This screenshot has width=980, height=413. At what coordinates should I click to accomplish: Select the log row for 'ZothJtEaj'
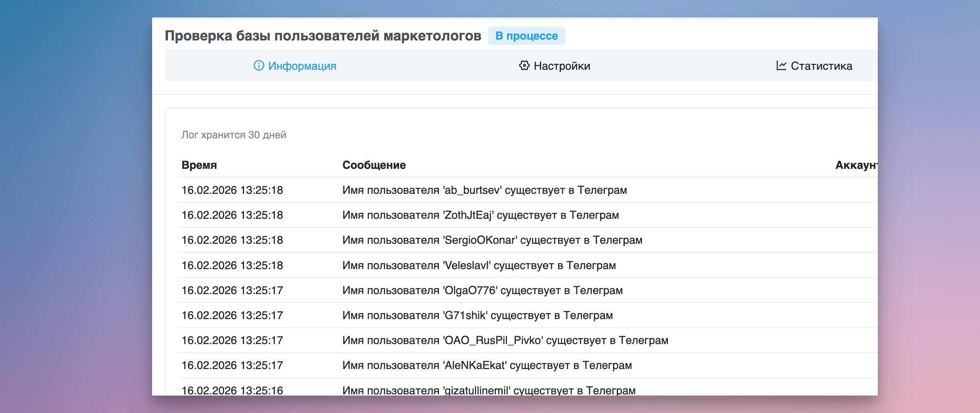point(480,215)
